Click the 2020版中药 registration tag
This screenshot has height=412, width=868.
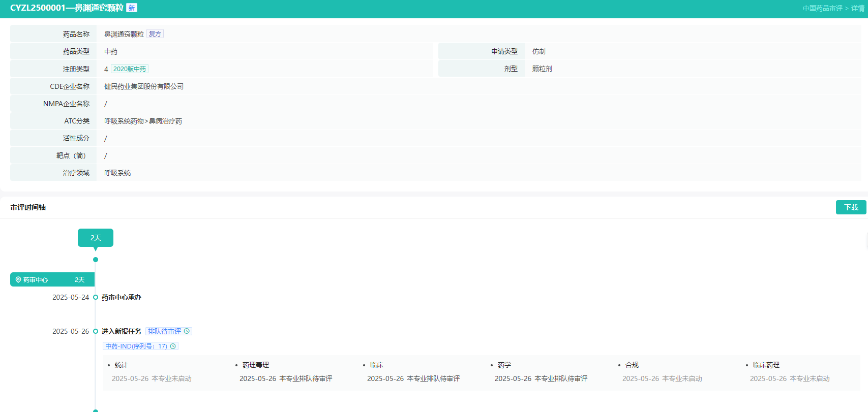tap(130, 69)
